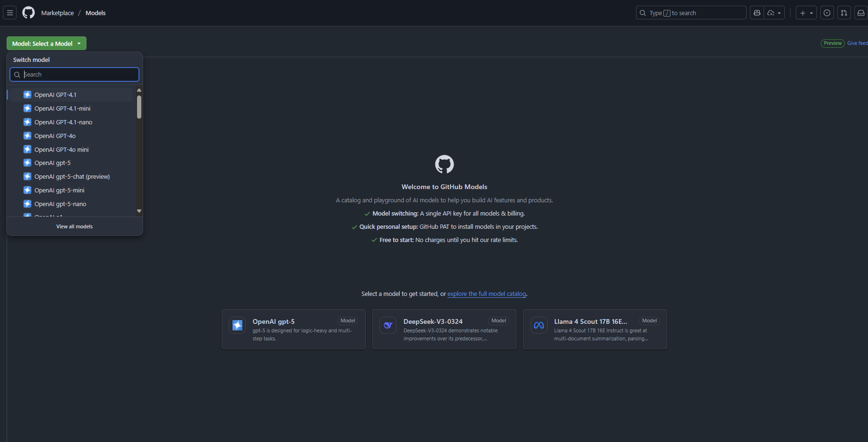
Task: Select OpenAI GPT-4.1-mini from the list
Action: click(62, 108)
